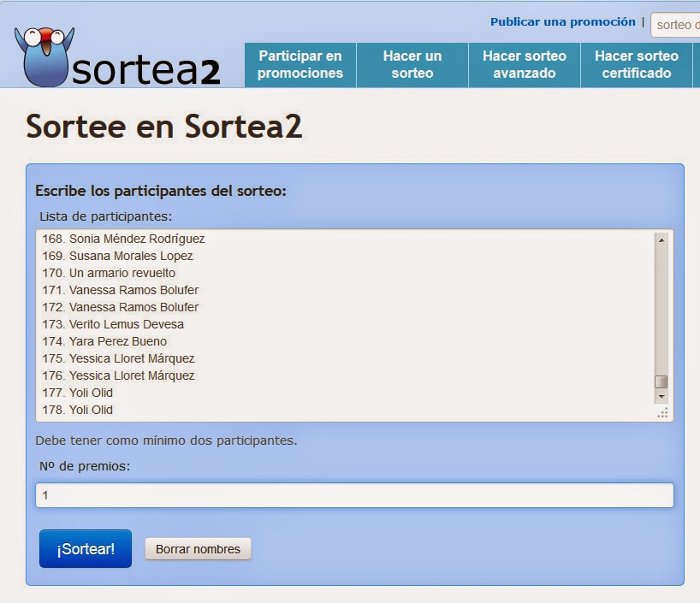Viewport: 700px width, 603px height.
Task: Go to Hacer sorteo avanzado tab
Action: coord(525,65)
